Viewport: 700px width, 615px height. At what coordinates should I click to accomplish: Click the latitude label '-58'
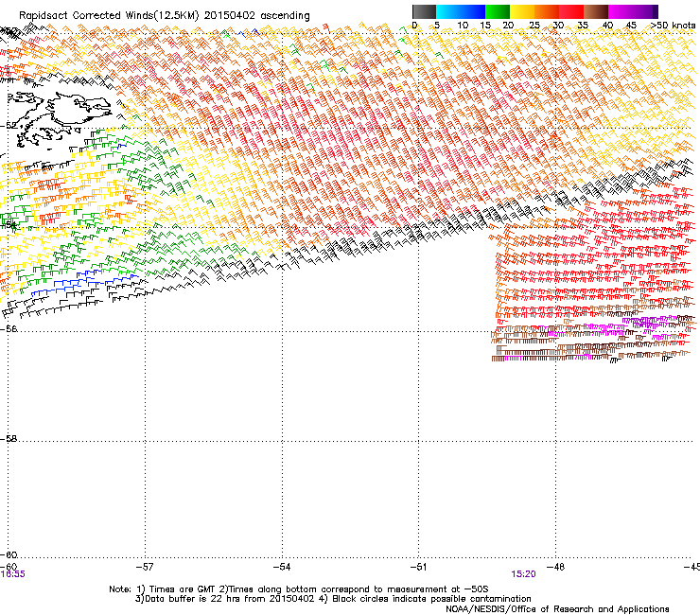point(8,439)
